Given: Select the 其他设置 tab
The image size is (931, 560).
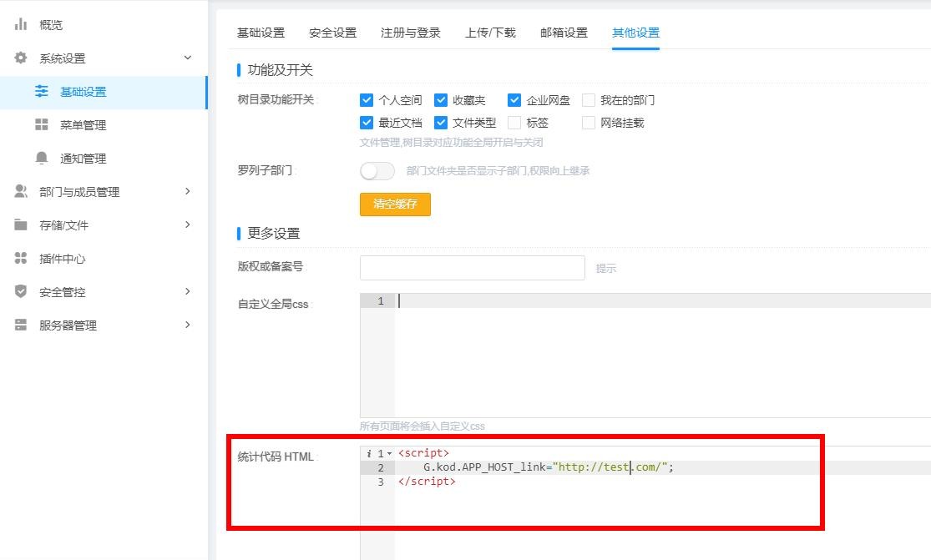Looking at the screenshot, I should (635, 33).
